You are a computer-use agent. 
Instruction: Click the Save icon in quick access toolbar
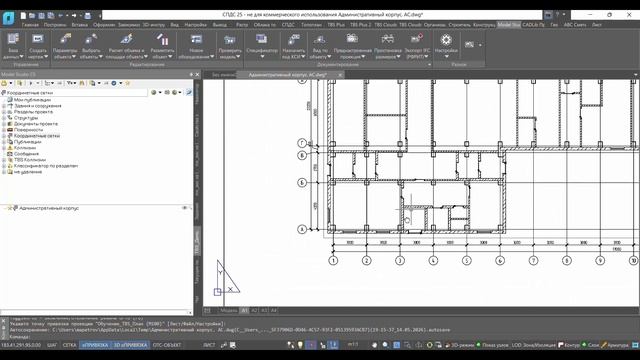click(x=42, y=16)
